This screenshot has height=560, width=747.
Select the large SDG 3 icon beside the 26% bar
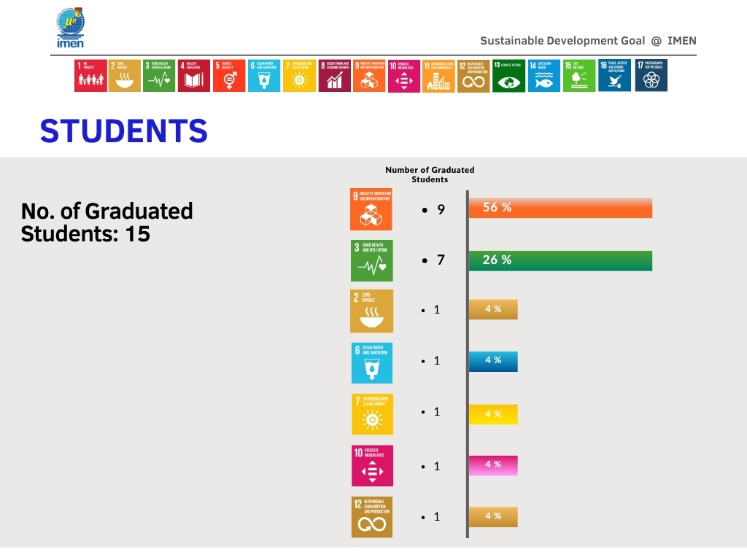(x=372, y=260)
